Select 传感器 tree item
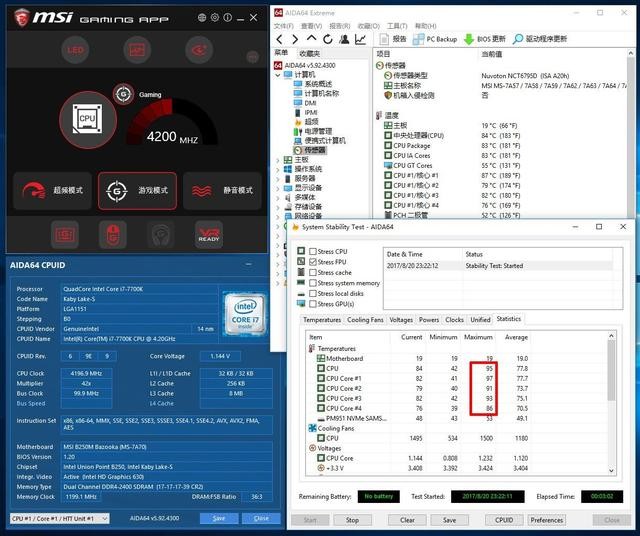640x536 pixels. (310, 150)
